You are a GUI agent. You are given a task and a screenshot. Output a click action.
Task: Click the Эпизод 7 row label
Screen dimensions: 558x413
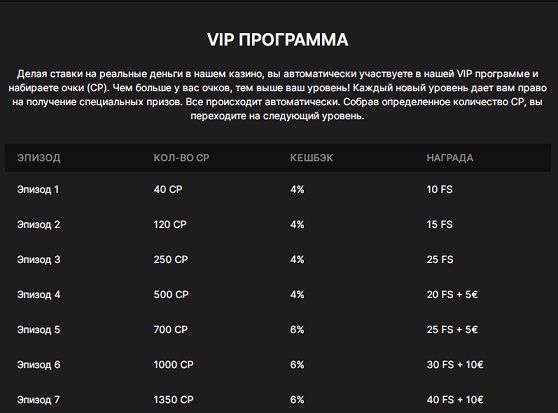click(38, 400)
